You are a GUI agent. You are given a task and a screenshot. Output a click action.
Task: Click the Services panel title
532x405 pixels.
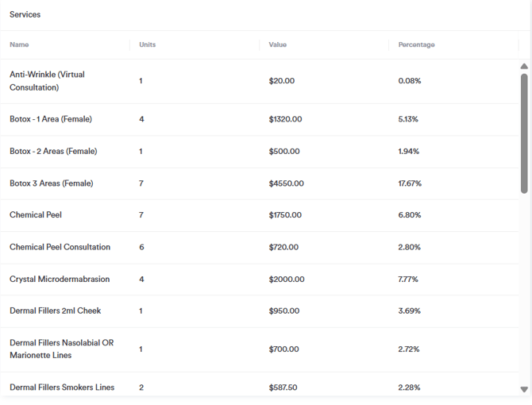(25, 15)
